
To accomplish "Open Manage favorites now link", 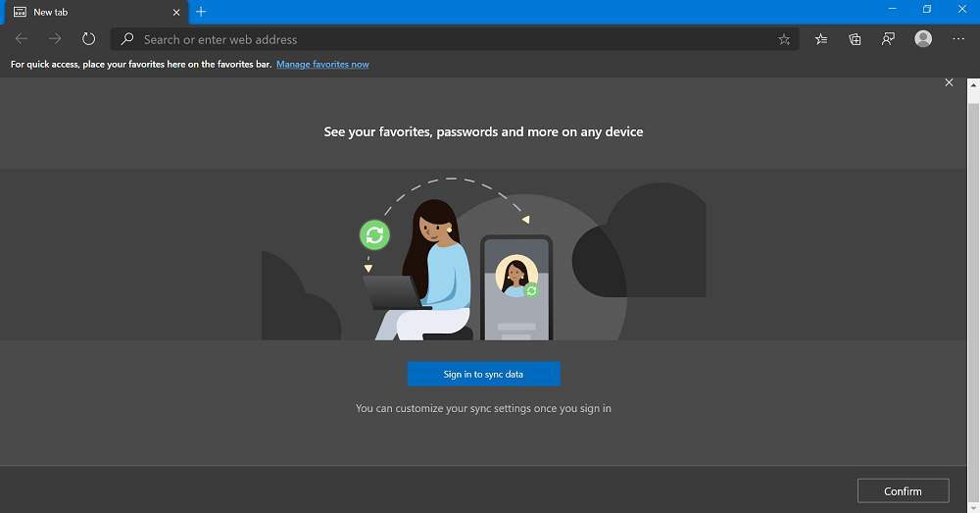I will pos(322,64).
